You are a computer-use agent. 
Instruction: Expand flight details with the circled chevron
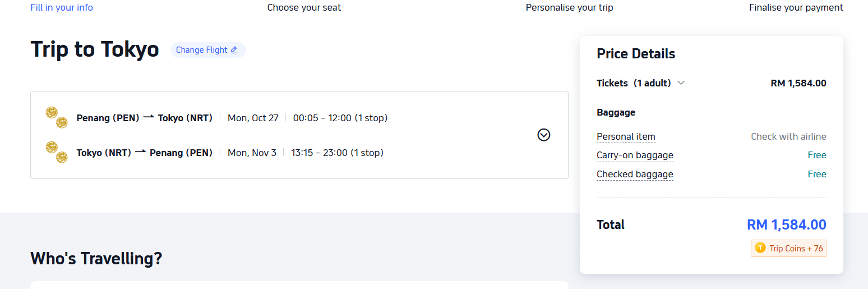[x=544, y=135]
